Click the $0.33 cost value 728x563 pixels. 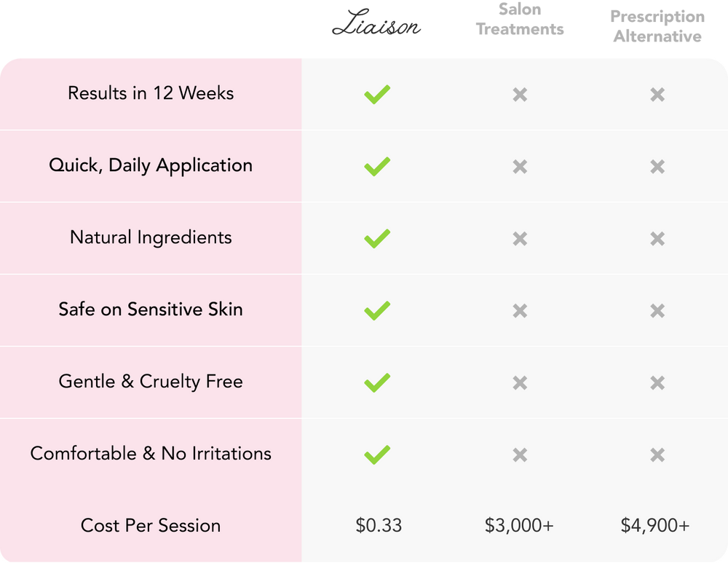[379, 525]
